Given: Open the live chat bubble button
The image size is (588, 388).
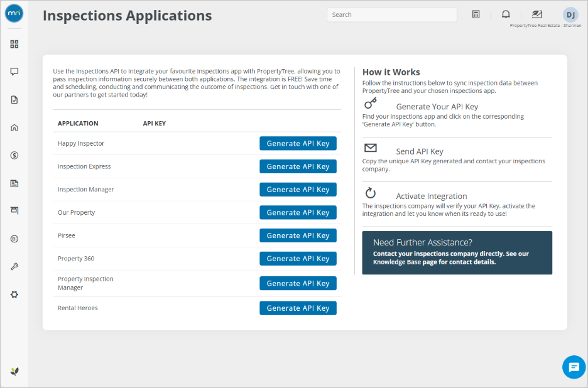Looking at the screenshot, I should 574,367.
